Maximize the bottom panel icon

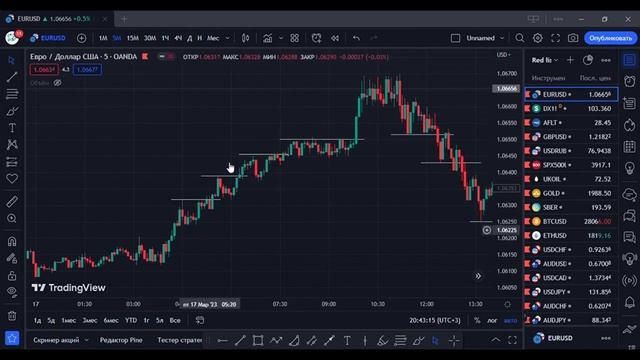point(512,340)
